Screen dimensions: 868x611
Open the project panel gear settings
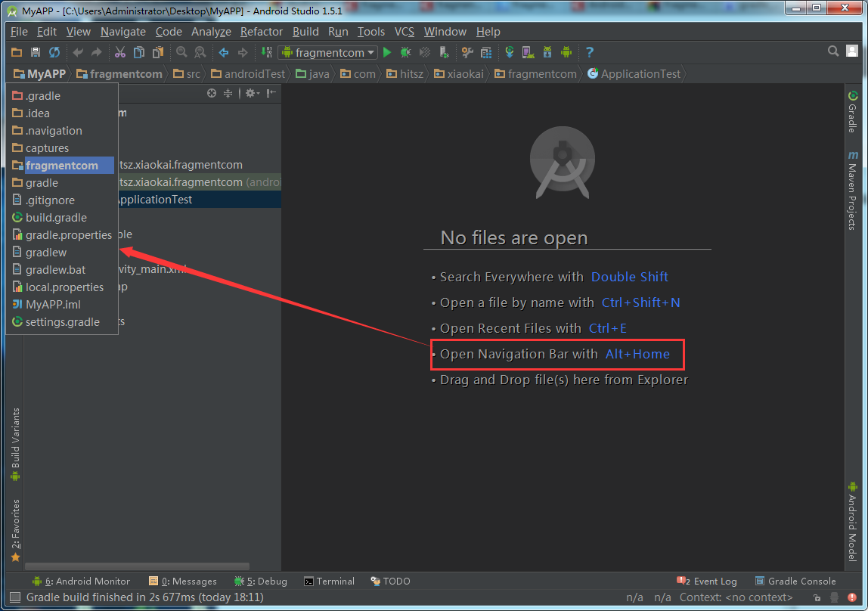pyautogui.click(x=250, y=93)
